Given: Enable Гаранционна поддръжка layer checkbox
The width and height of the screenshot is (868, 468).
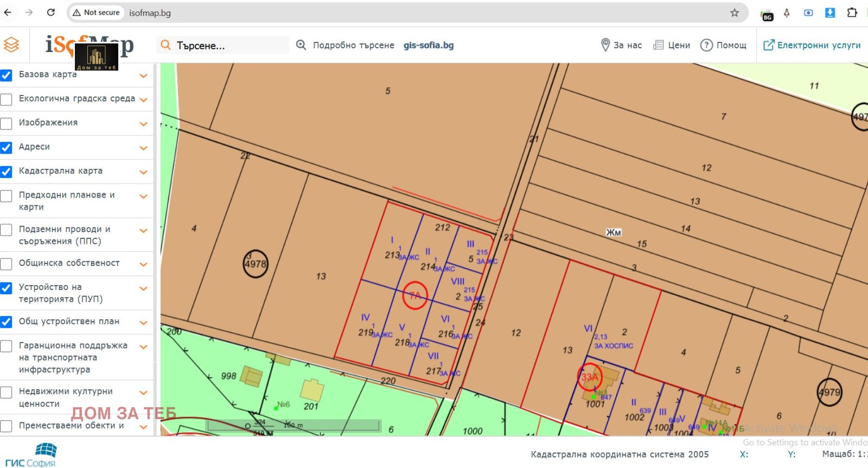Looking at the screenshot, I should click(7, 346).
